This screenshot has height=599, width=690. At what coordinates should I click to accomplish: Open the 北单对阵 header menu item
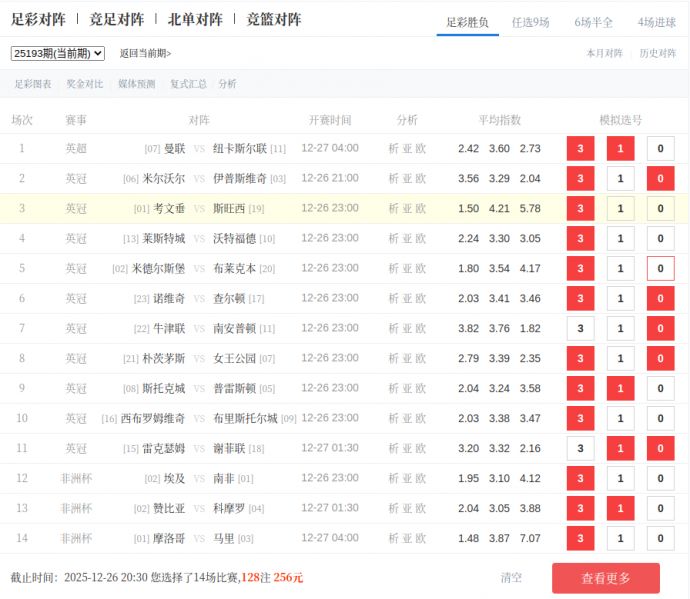pyautogui.click(x=195, y=19)
